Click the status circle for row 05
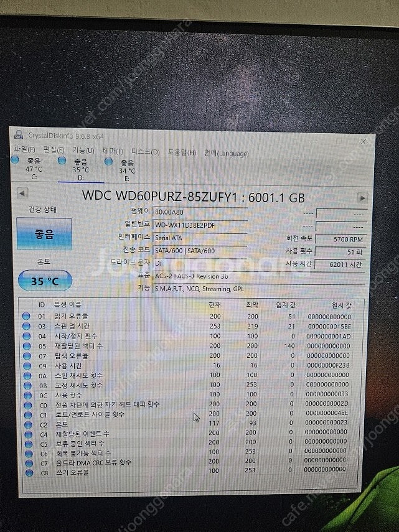 tap(27, 346)
